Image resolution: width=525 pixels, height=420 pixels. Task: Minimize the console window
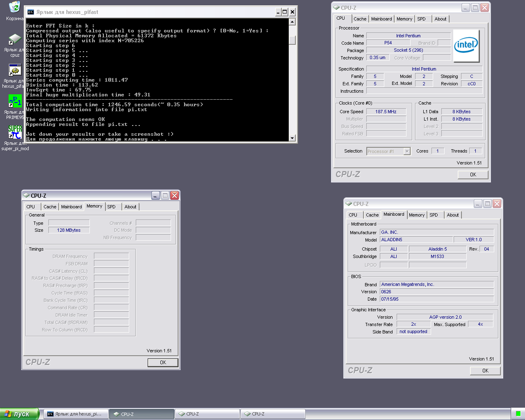click(278, 12)
